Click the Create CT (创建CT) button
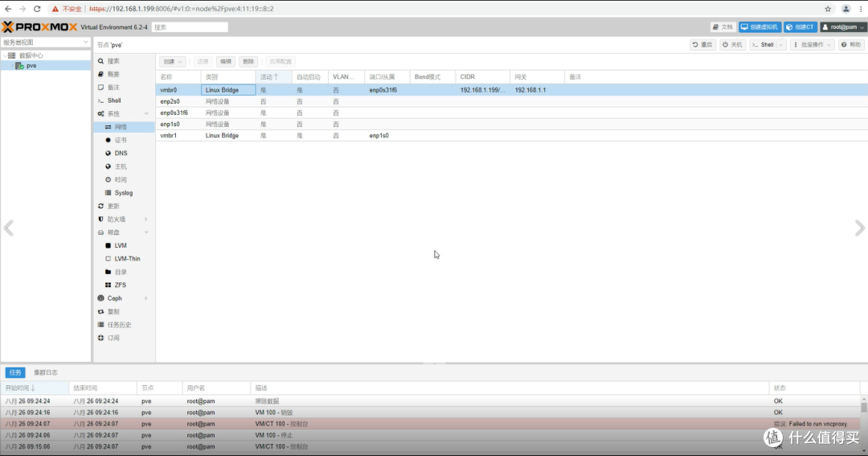 pyautogui.click(x=800, y=27)
